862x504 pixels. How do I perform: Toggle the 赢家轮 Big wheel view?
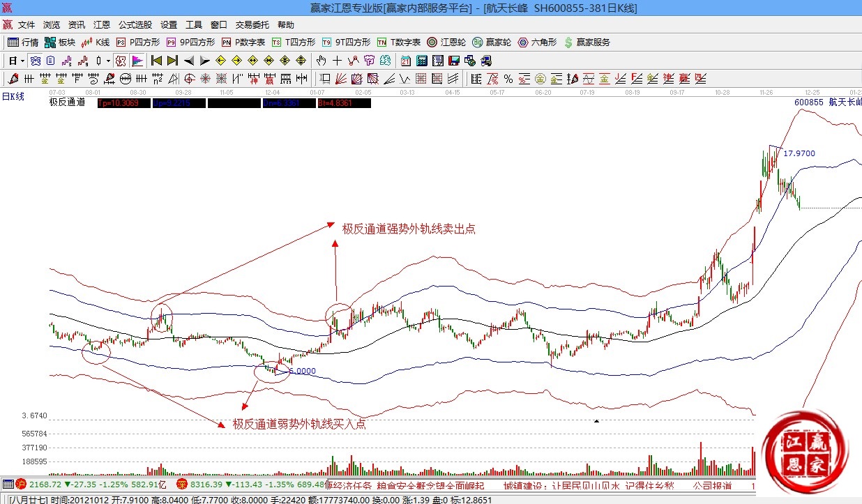[x=492, y=43]
